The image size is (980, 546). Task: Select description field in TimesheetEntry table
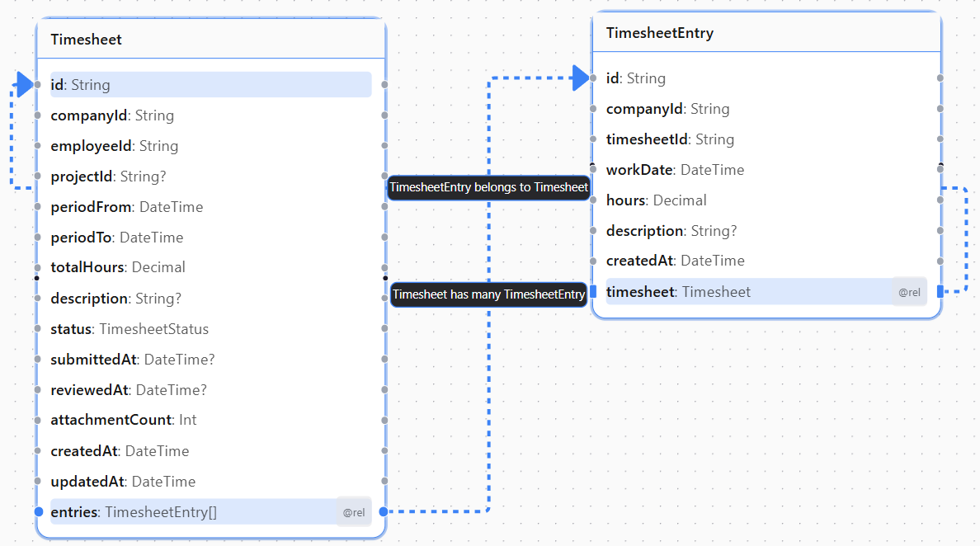(766, 230)
